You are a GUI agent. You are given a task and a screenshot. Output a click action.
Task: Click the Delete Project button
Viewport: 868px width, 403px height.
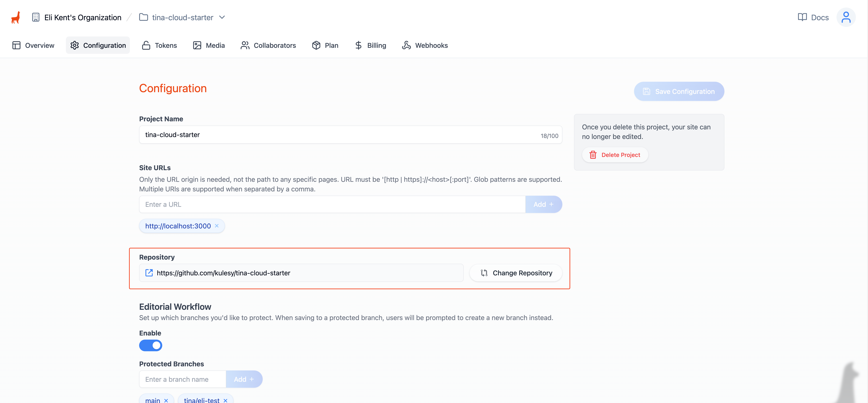(x=615, y=155)
